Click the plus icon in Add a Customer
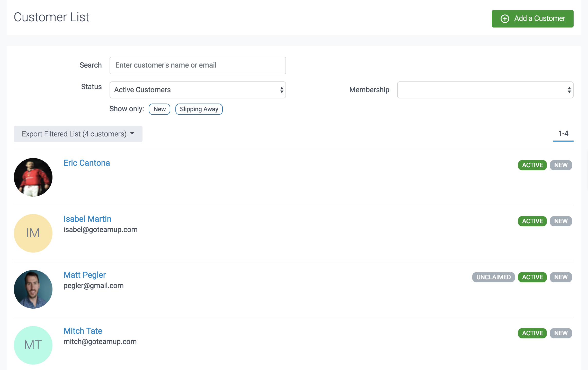The image size is (588, 370). (505, 19)
